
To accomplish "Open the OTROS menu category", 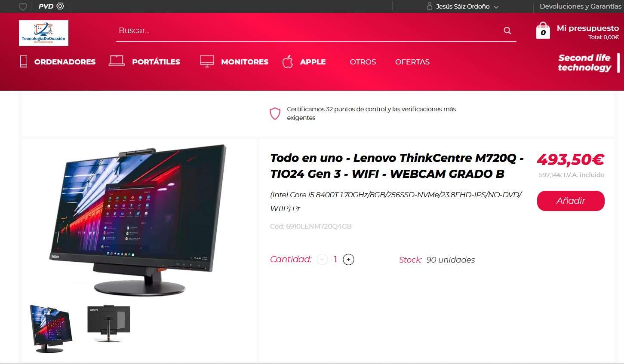I will pyautogui.click(x=363, y=62).
